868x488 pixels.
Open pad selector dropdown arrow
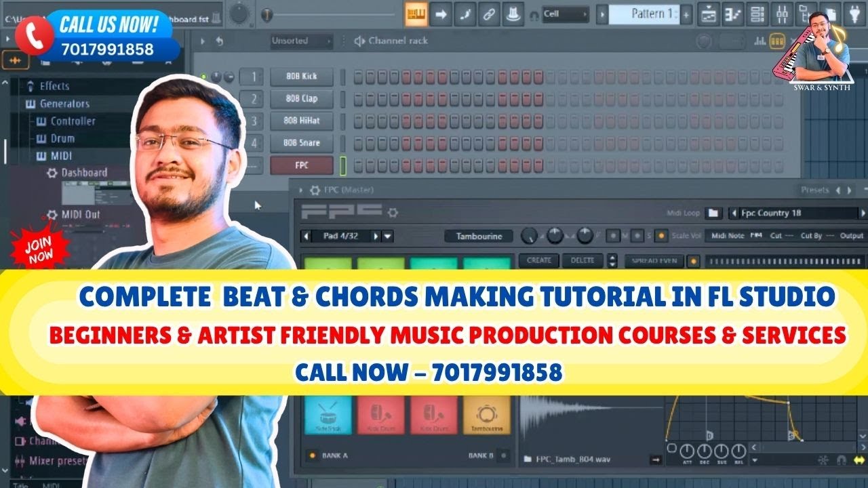tap(388, 236)
